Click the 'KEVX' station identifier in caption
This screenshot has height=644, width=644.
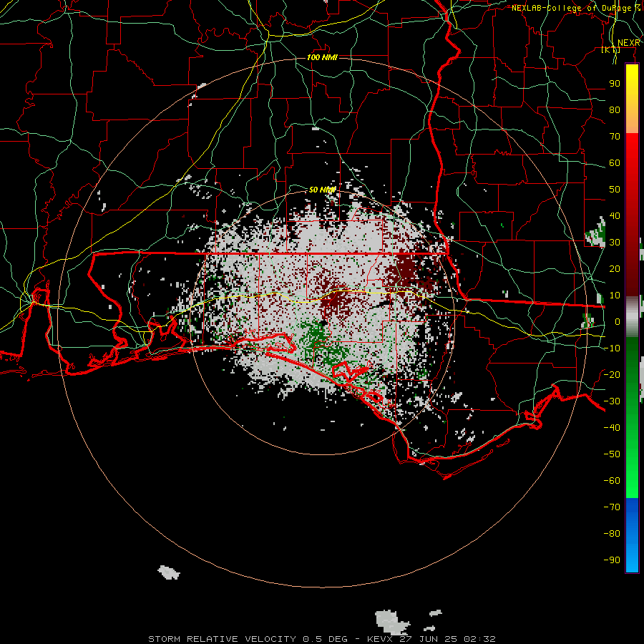[380, 639]
